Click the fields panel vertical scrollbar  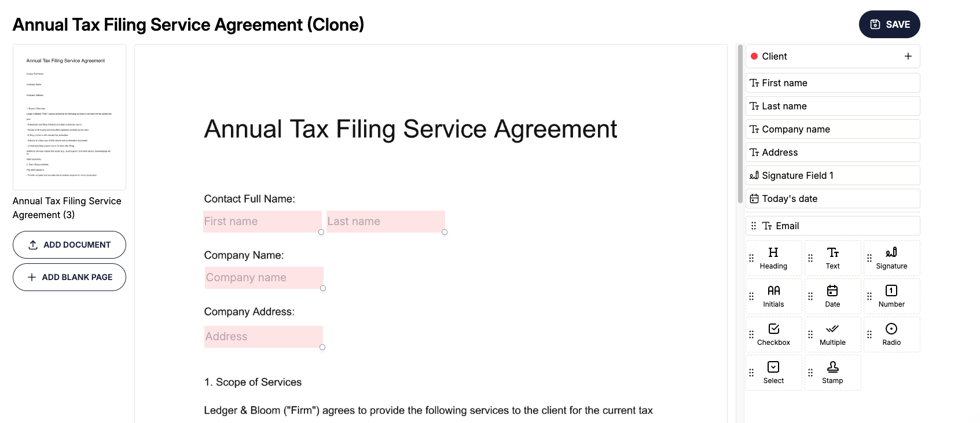(740, 123)
